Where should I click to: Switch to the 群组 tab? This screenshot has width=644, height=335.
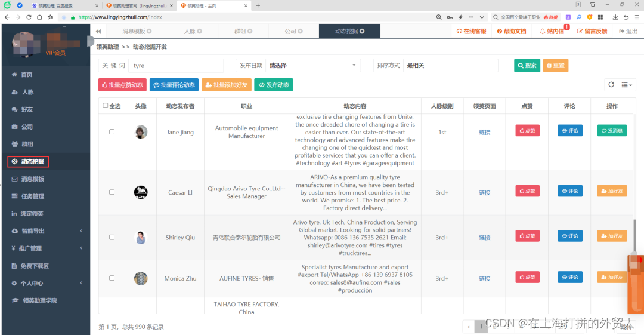240,31
